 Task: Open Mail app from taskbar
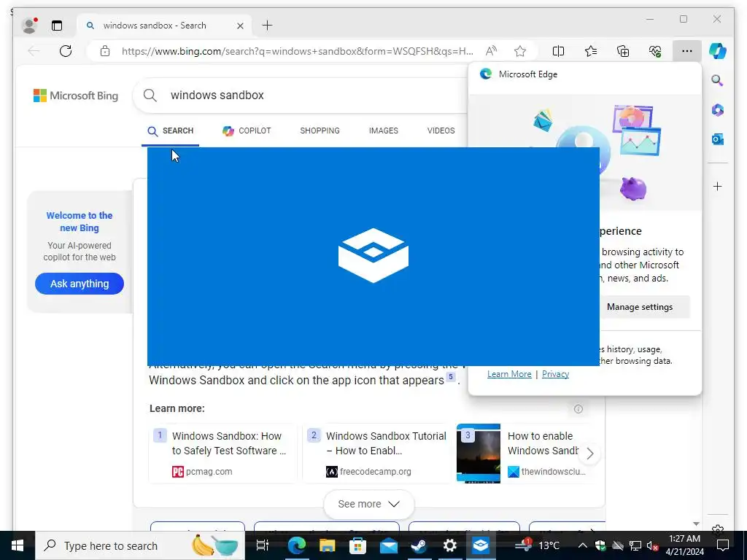[389, 545]
